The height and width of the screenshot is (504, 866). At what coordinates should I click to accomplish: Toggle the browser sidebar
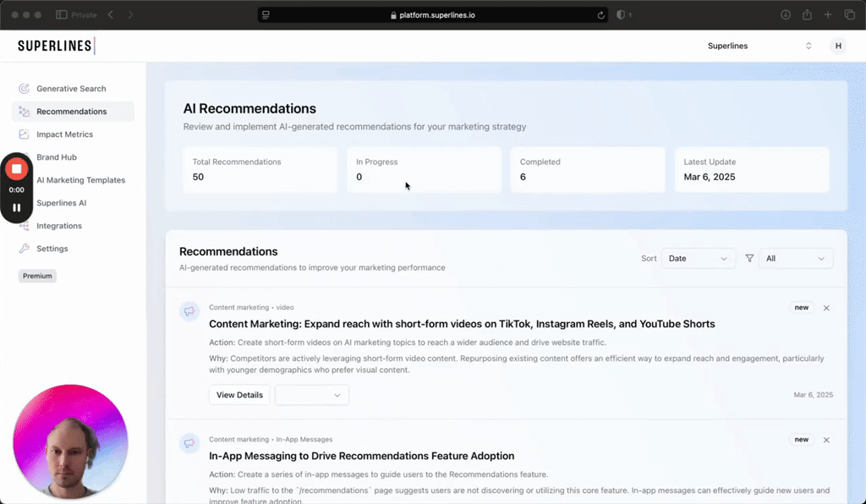click(x=61, y=15)
